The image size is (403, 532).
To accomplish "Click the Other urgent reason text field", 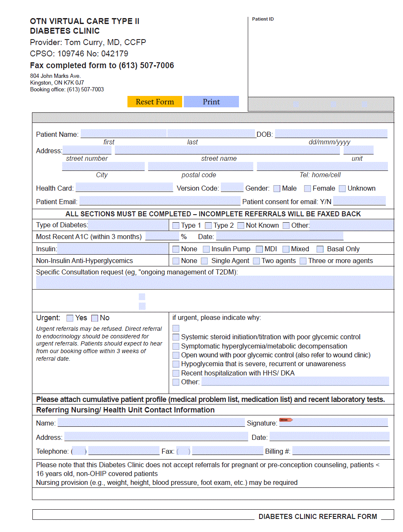I will click(x=295, y=382).
